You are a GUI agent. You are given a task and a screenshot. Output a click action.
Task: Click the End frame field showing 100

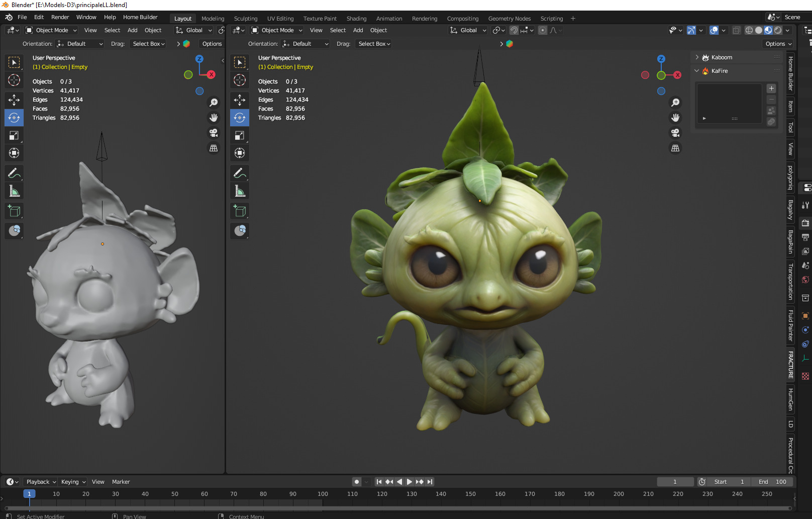773,482
